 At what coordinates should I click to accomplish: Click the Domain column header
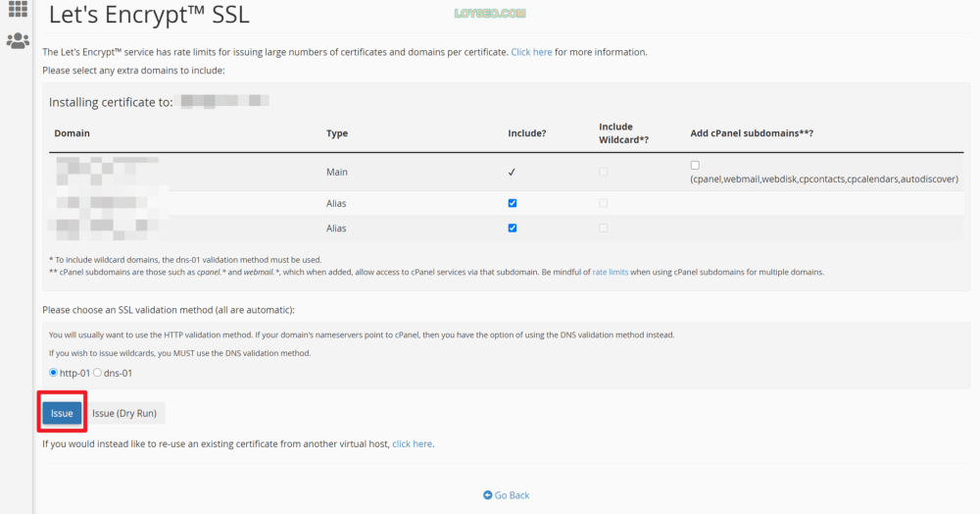72,133
